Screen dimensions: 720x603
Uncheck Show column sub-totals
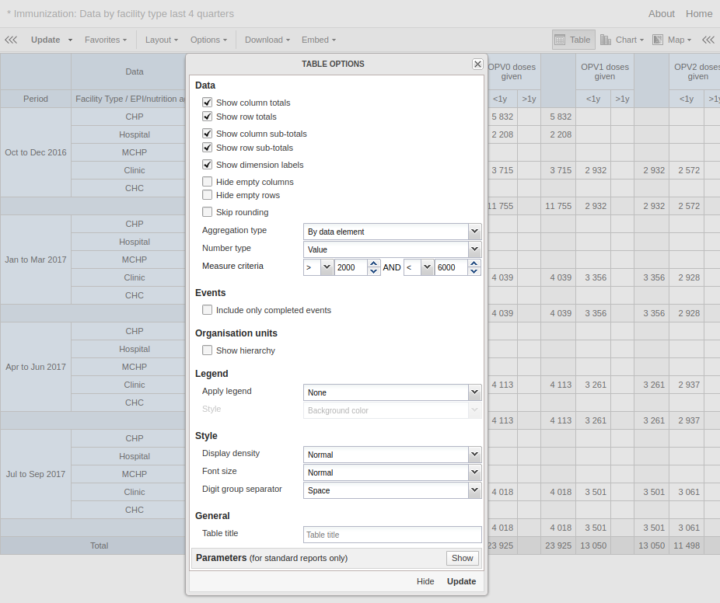pyautogui.click(x=207, y=134)
